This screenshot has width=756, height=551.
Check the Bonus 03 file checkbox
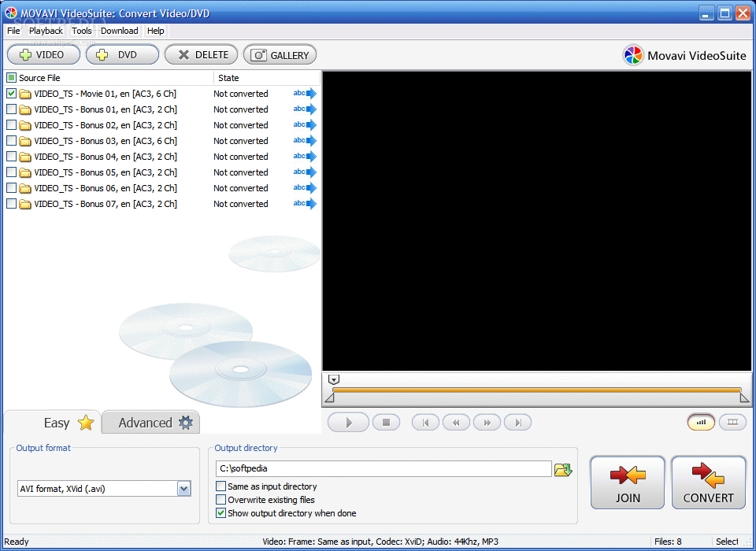tap(12, 140)
